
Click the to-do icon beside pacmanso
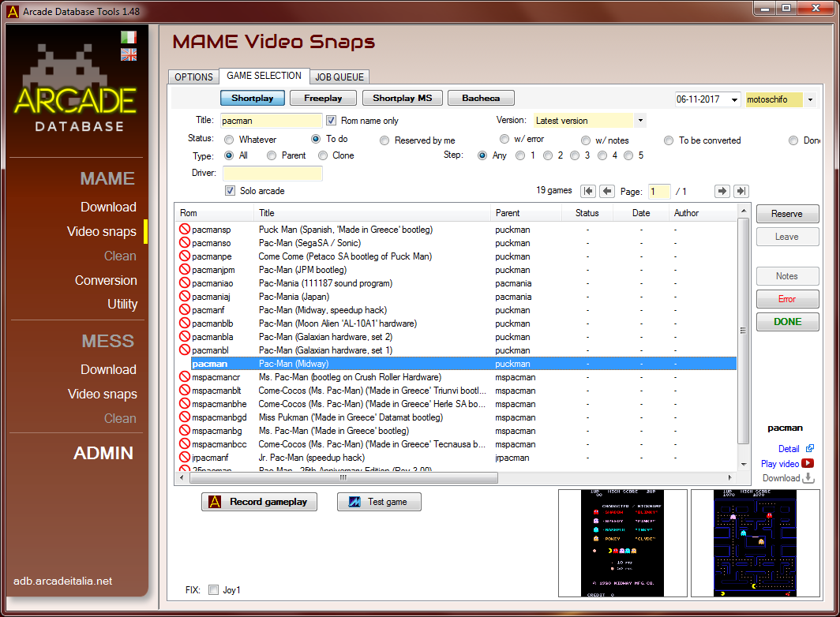point(185,243)
